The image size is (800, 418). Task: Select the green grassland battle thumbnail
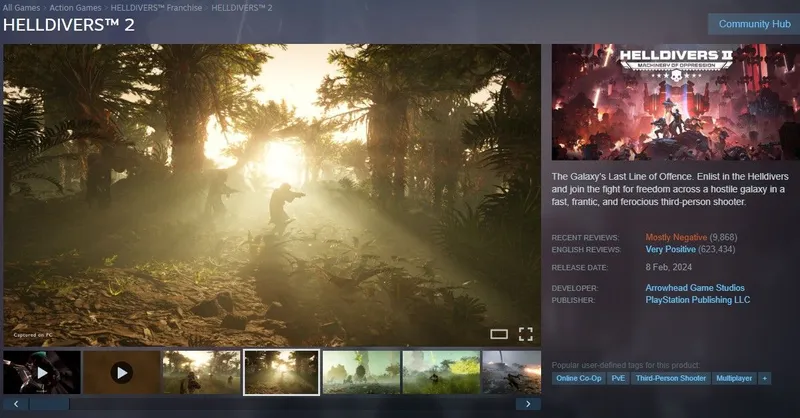[x=441, y=373]
